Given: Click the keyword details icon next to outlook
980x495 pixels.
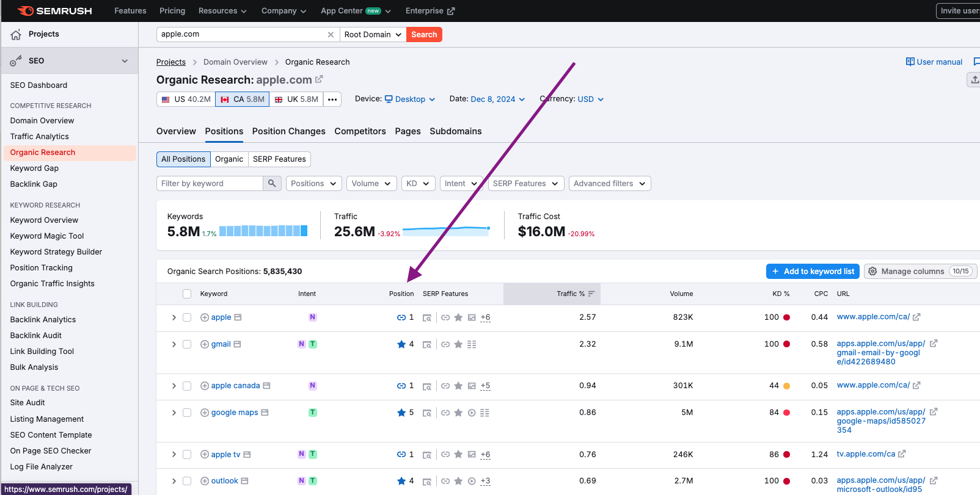Looking at the screenshot, I should click(244, 481).
